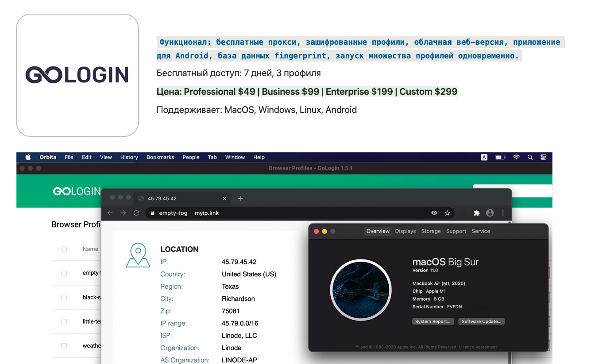
Task: Tick the select-all checkbox beside Name
Action: (64, 249)
